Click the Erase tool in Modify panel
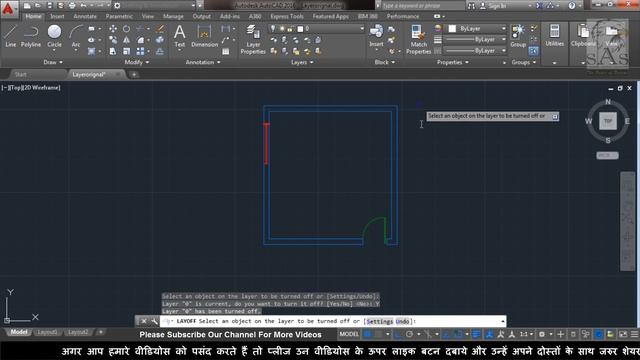 (160, 29)
